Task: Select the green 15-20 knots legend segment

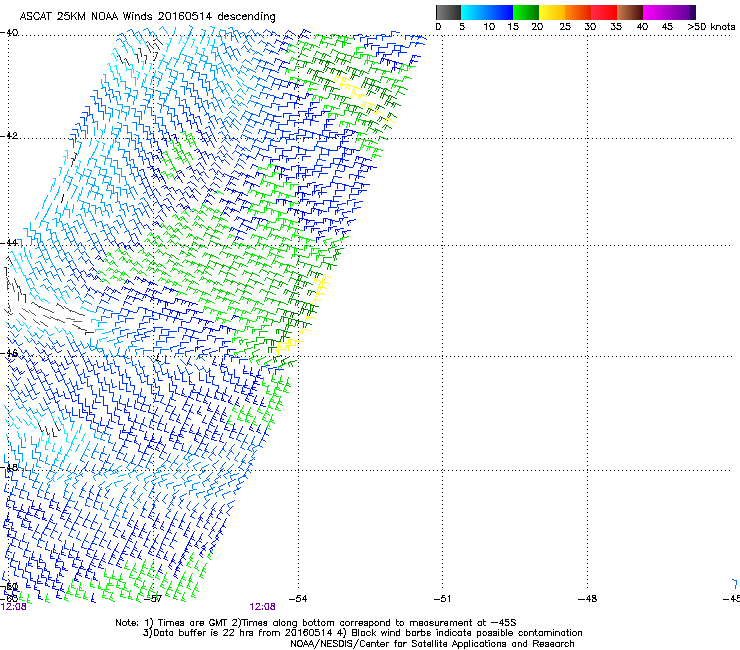Action: tap(526, 12)
